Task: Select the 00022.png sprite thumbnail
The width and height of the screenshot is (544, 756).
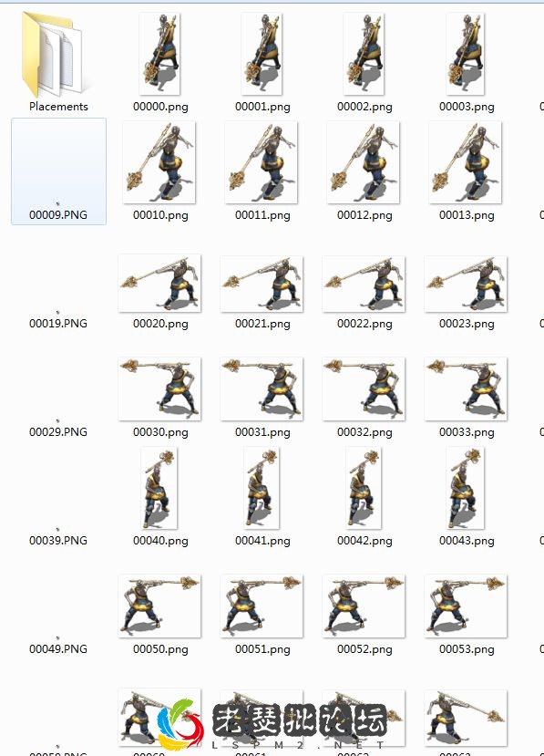Action: [364, 284]
